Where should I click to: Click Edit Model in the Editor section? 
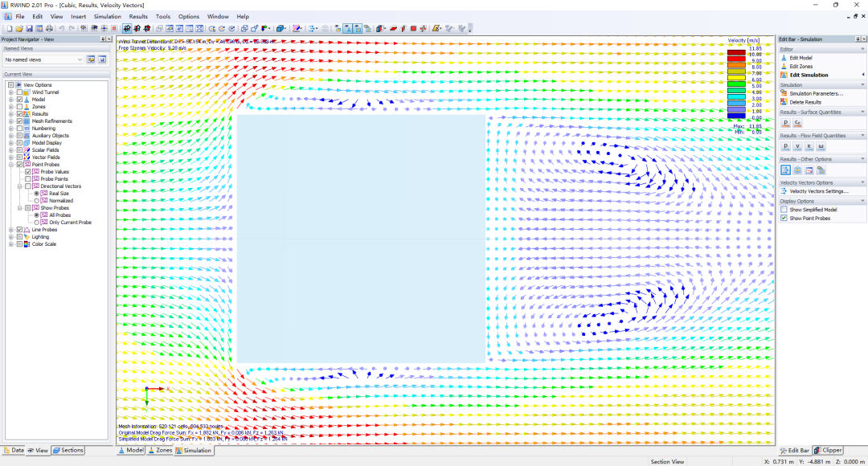click(x=800, y=58)
